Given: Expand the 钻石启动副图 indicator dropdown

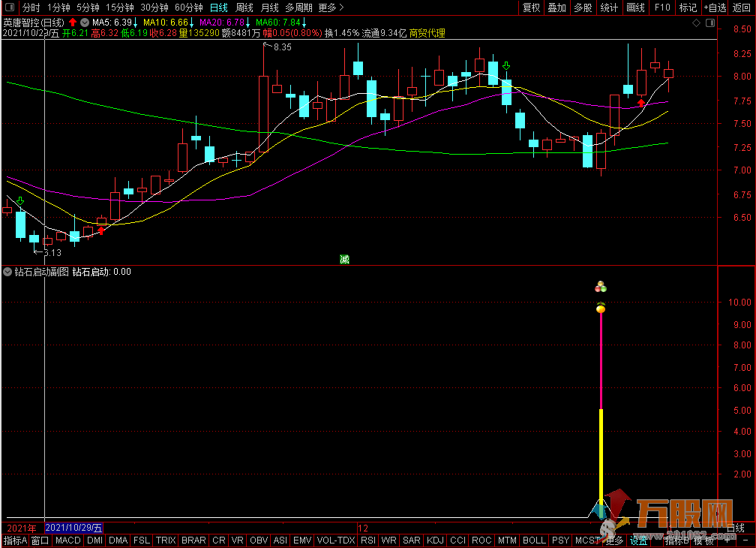Looking at the screenshot, I should point(7,272).
